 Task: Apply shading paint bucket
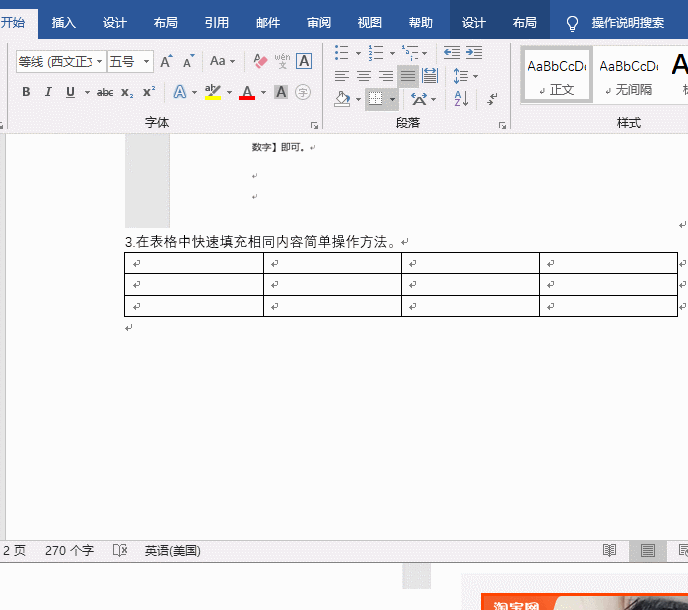[x=342, y=99]
